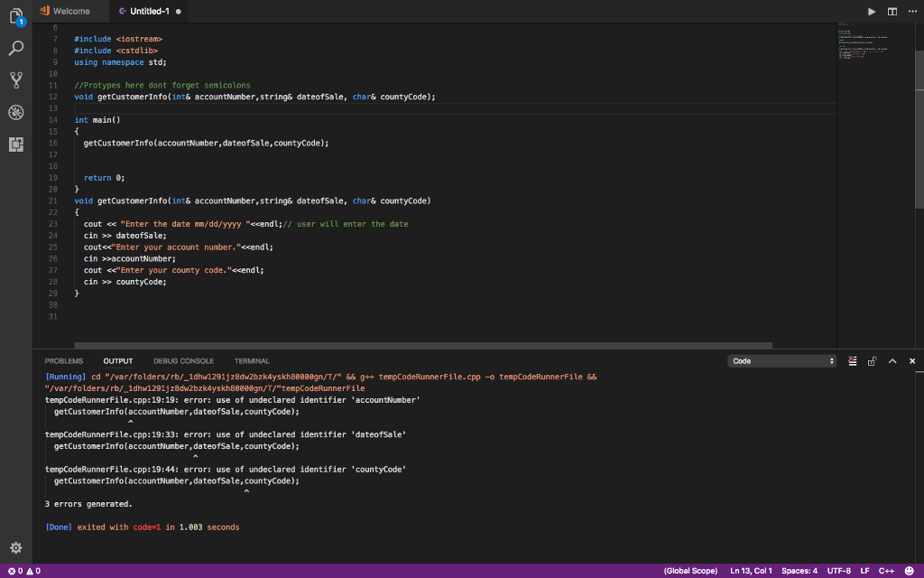Run code with the play button
Image resolution: width=924 pixels, height=578 pixels.
coord(871,11)
